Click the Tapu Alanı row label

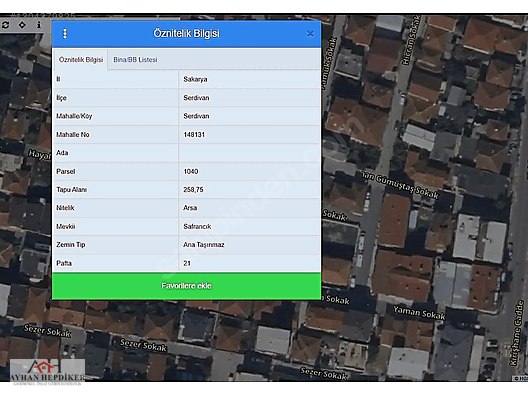click(71, 190)
